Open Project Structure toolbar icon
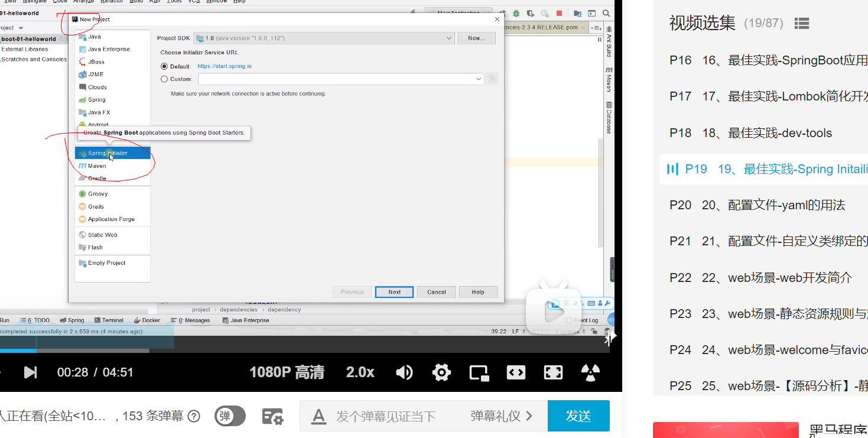The height and width of the screenshot is (438, 868). pos(577,13)
